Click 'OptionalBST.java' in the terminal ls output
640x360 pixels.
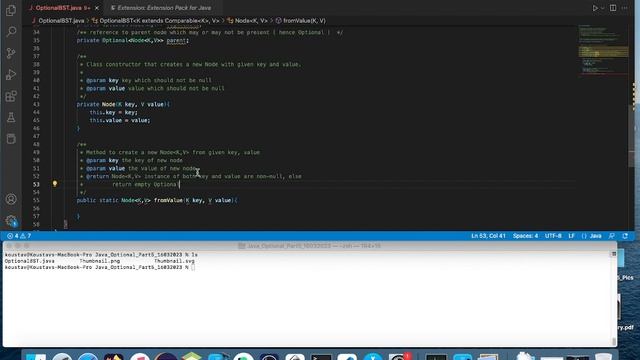click(x=29, y=261)
